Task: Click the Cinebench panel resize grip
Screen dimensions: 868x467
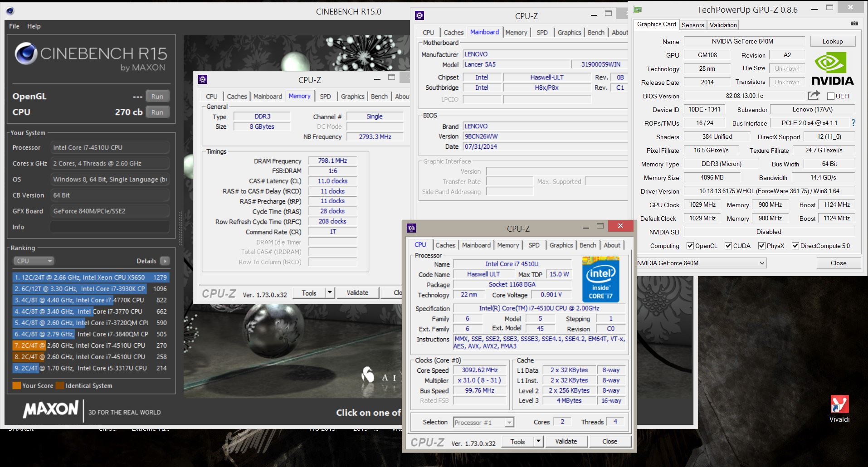Action: [x=180, y=229]
